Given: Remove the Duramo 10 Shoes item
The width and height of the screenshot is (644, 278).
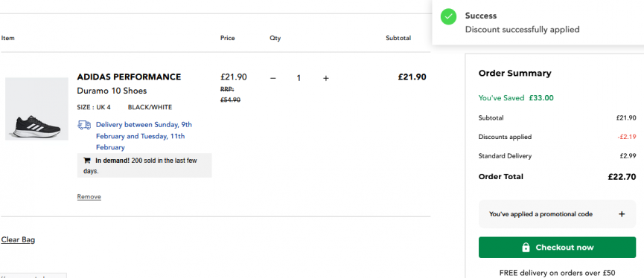Looking at the screenshot, I should click(89, 197).
